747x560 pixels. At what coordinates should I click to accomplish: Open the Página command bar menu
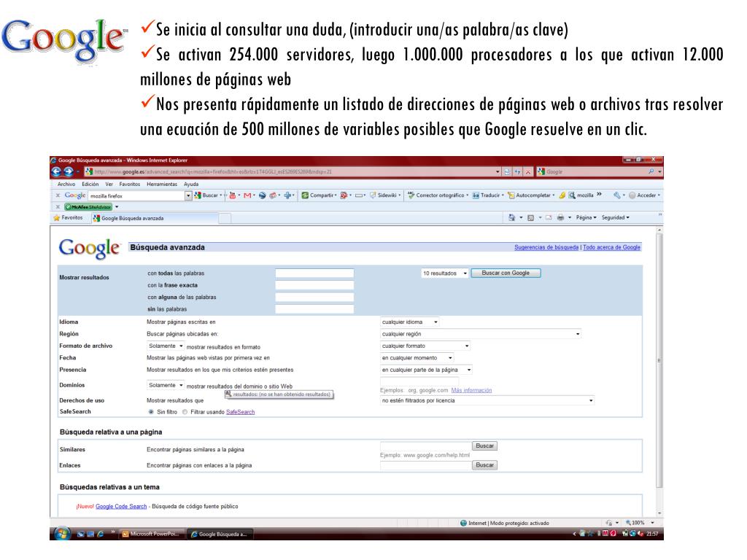(586, 217)
